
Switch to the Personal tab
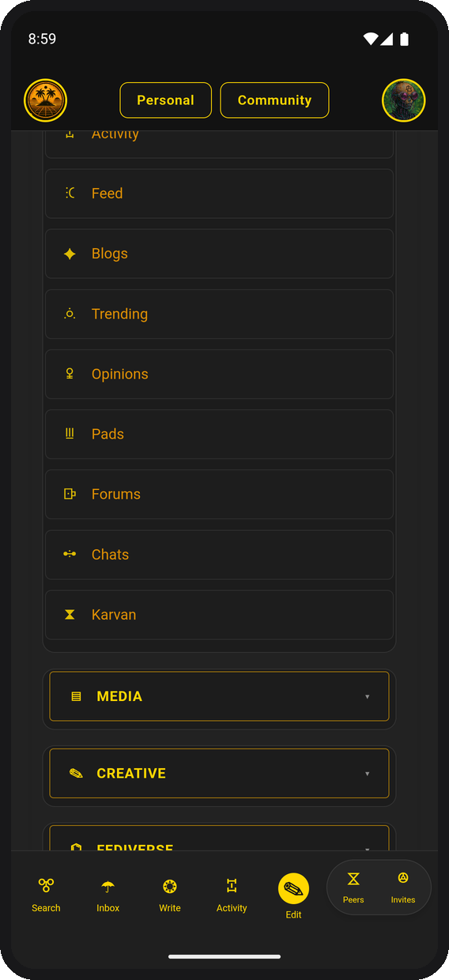coord(166,100)
